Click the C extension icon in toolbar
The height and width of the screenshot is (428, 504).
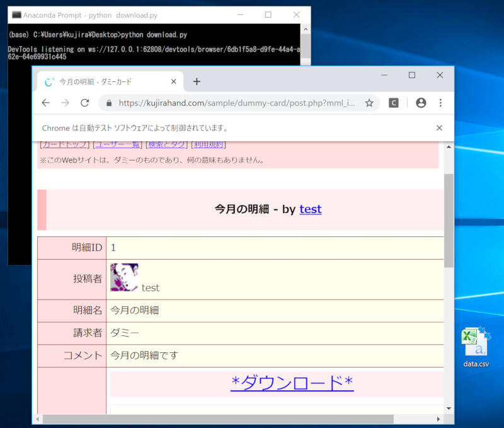point(394,103)
